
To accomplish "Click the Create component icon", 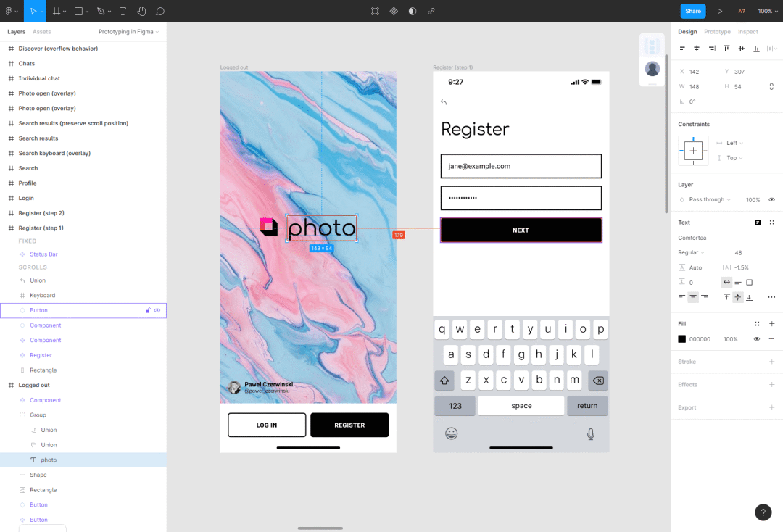I will [x=394, y=11].
